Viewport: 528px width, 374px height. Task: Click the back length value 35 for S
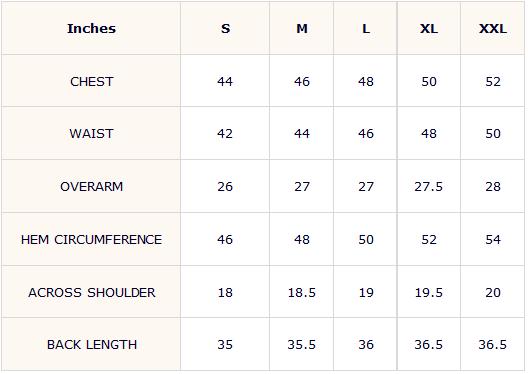pos(225,345)
